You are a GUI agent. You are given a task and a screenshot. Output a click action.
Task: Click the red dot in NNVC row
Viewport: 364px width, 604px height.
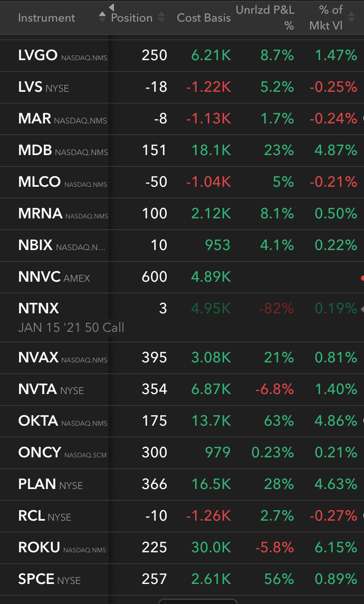pos(362,277)
